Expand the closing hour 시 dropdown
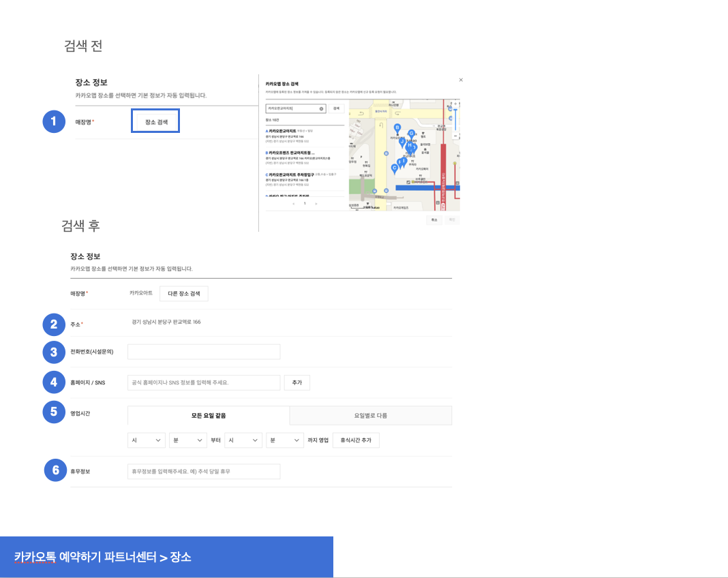The height and width of the screenshot is (578, 728). point(243,440)
